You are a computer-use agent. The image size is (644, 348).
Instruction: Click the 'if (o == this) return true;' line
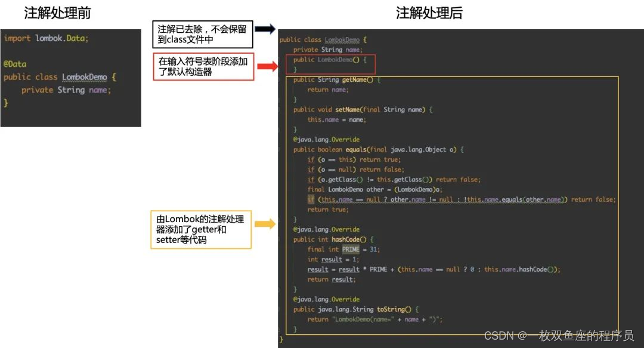pos(354,159)
